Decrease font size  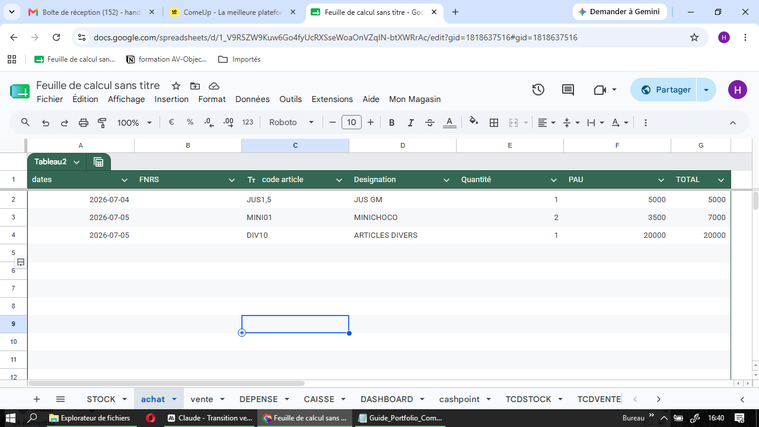click(x=332, y=122)
